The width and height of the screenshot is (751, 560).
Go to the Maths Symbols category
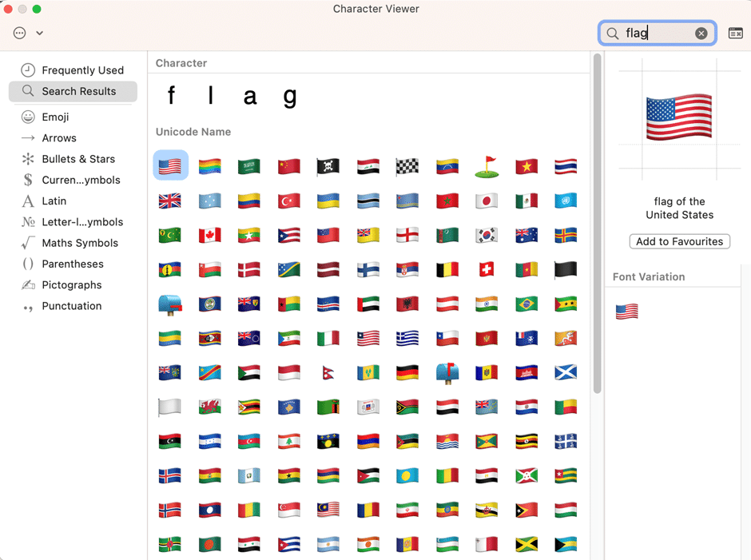pyautogui.click(x=79, y=243)
